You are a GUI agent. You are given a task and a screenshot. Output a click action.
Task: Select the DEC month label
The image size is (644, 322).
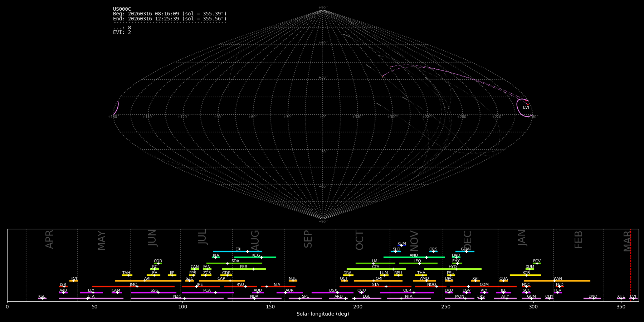[468, 240]
